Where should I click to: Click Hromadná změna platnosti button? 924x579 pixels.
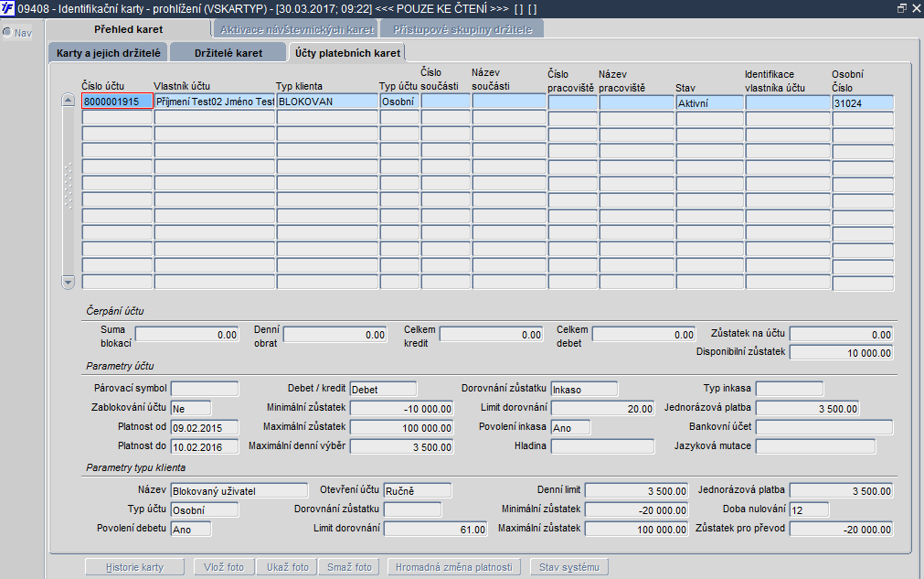[x=453, y=567]
